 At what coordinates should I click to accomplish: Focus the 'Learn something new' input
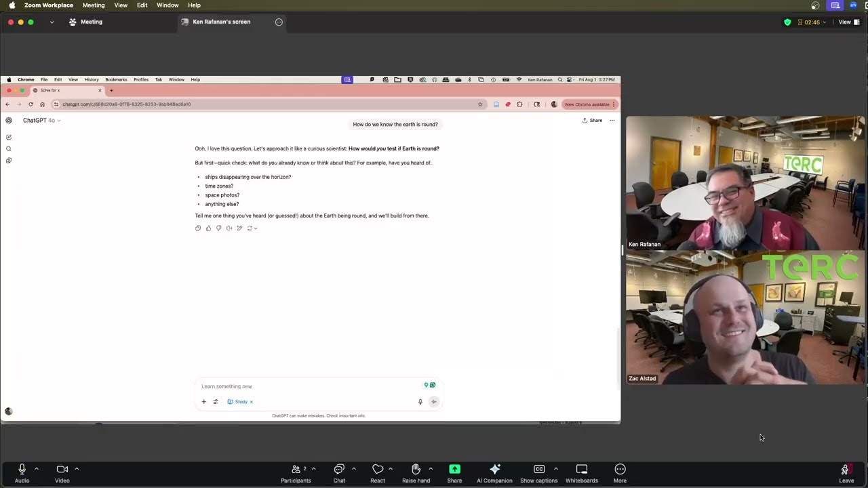click(309, 386)
